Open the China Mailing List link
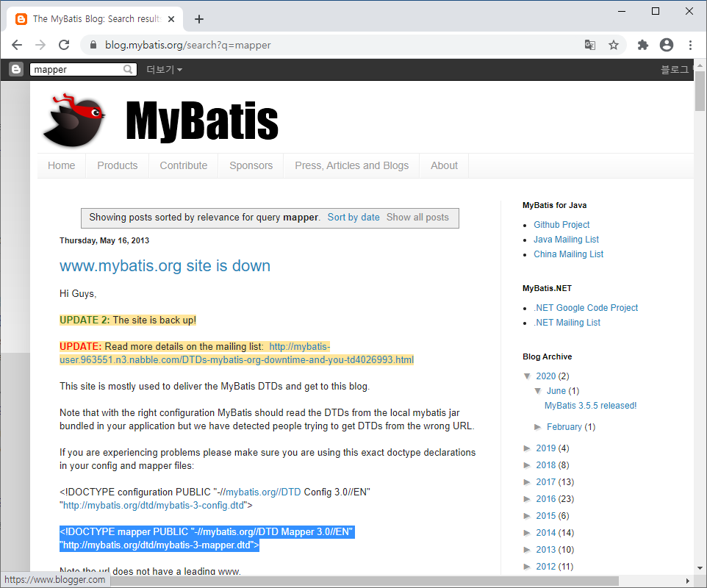 (x=569, y=254)
